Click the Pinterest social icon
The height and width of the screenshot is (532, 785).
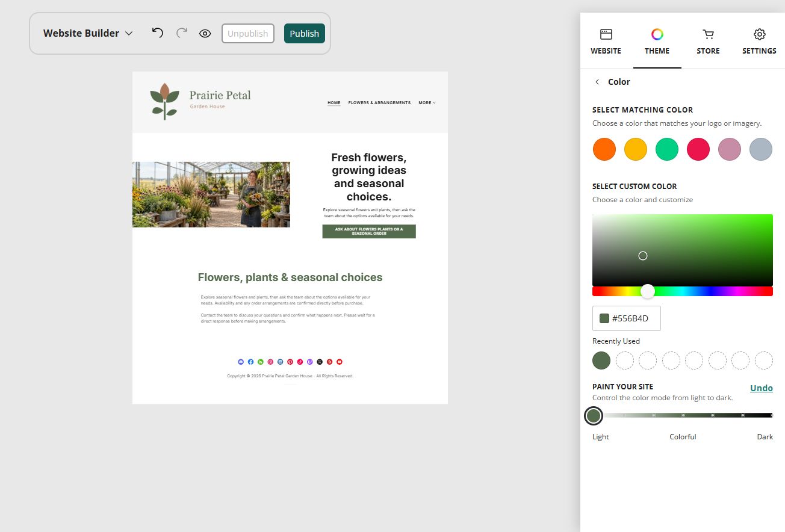(290, 362)
